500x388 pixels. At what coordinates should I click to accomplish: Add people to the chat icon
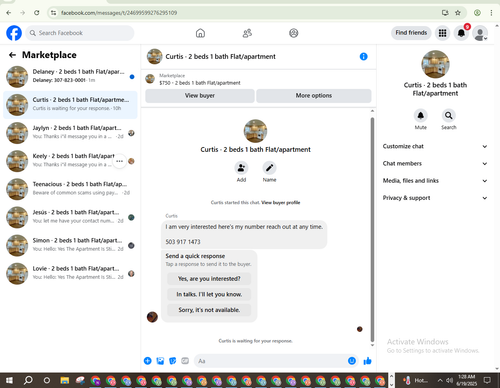(x=241, y=168)
